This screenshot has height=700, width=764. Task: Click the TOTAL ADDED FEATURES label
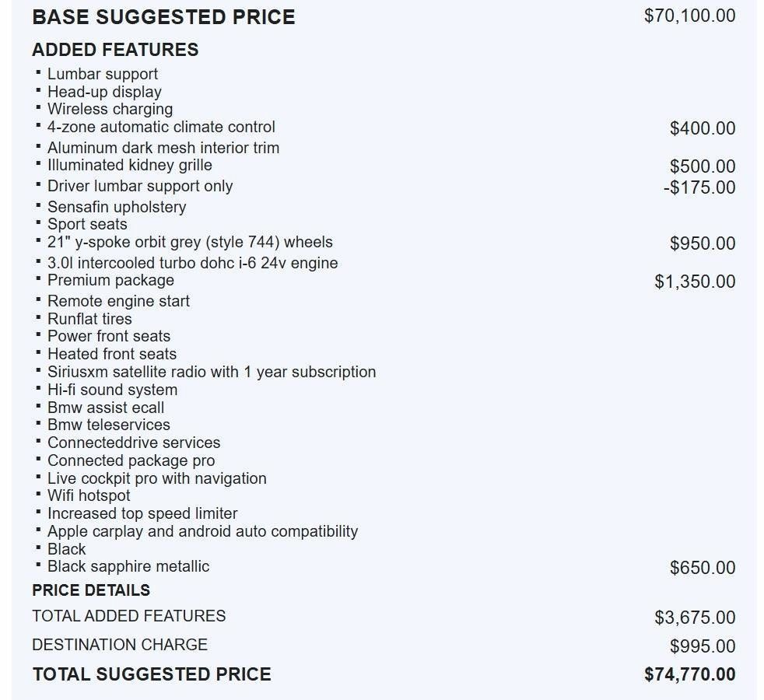(128, 616)
